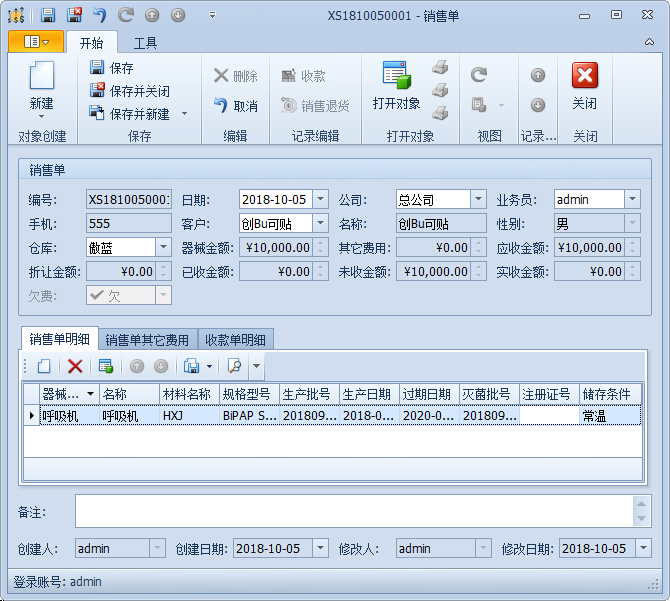Open the 日期 date dropdown
Screen dimensions: 670x601
click(320, 199)
